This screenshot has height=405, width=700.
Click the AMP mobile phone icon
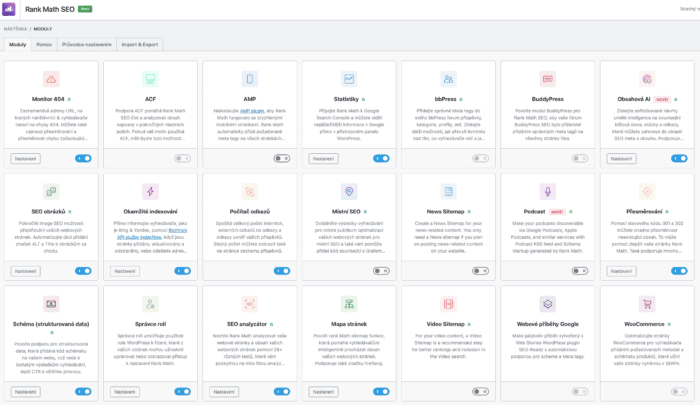pyautogui.click(x=249, y=79)
